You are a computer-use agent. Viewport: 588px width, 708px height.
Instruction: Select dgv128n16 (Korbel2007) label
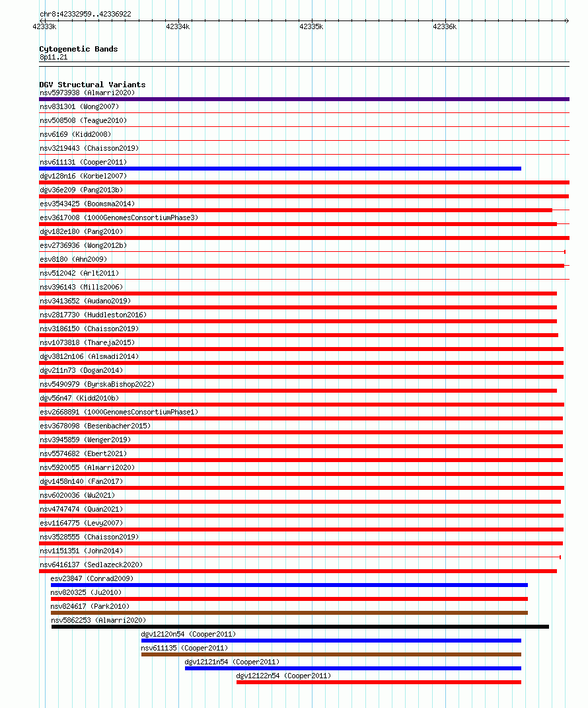[x=83, y=176]
